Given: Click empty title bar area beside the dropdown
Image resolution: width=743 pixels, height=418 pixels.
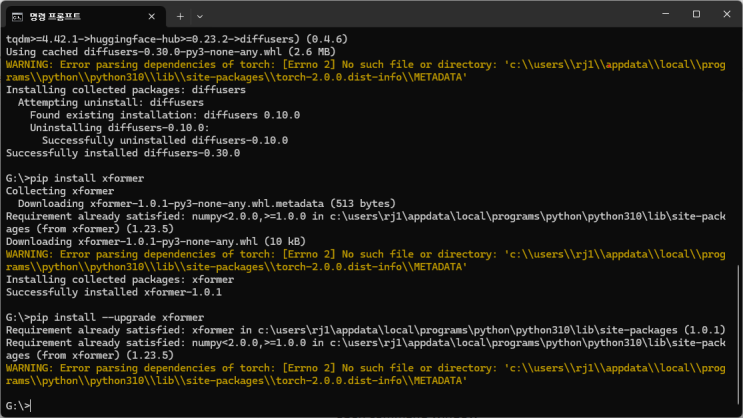Looking at the screenshot, I should point(426,14).
